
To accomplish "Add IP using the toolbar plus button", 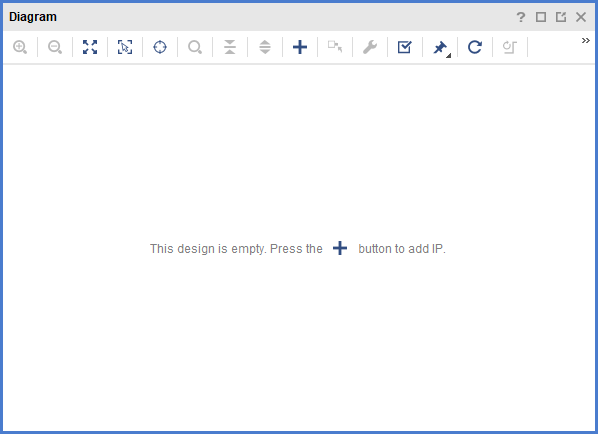I will click(x=300, y=47).
